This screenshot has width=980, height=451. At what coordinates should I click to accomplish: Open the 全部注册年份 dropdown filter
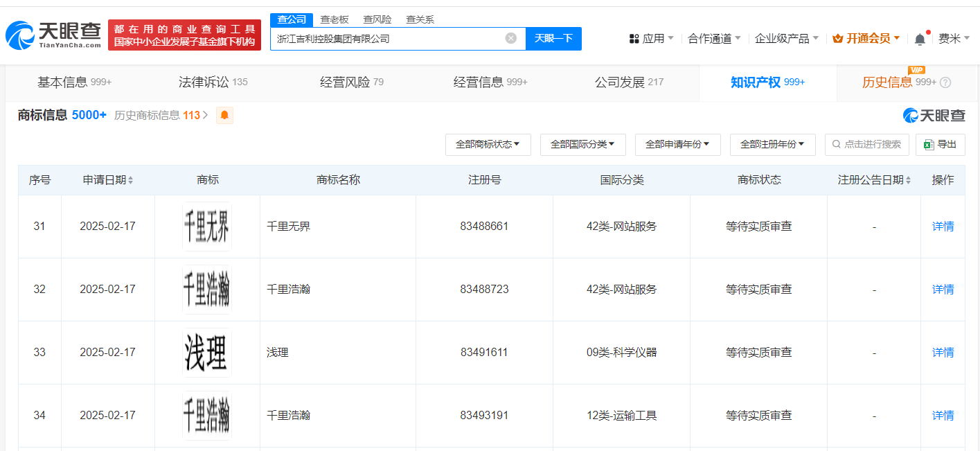point(772,144)
